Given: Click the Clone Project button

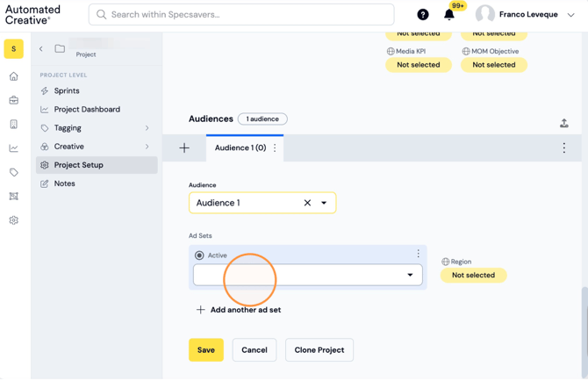Looking at the screenshot, I should [319, 350].
